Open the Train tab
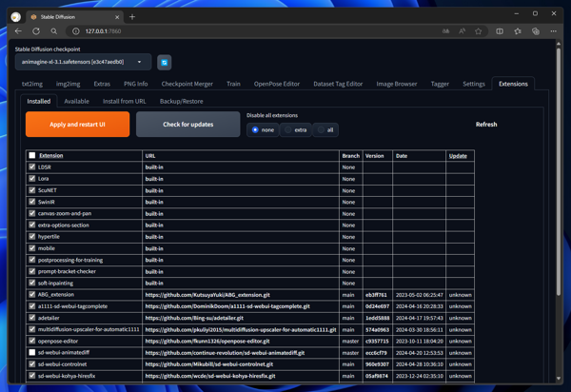The image size is (571, 392). (233, 84)
